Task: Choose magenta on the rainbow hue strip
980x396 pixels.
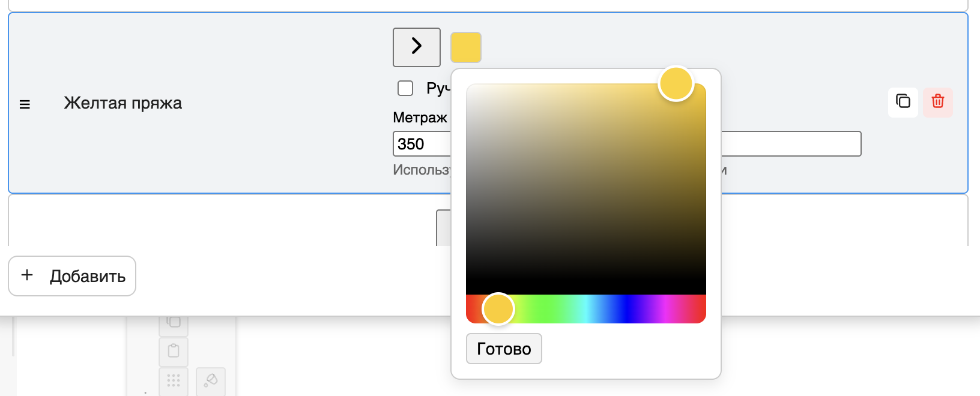Action: [665, 309]
